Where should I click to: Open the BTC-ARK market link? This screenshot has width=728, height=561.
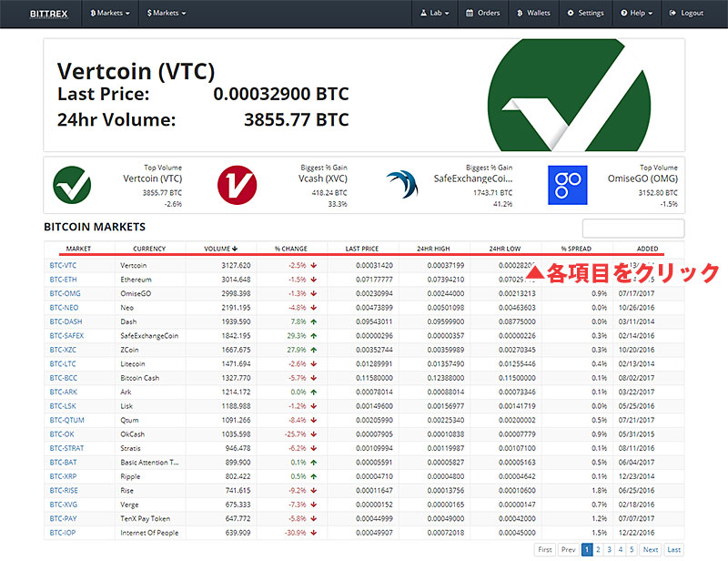coord(64,392)
